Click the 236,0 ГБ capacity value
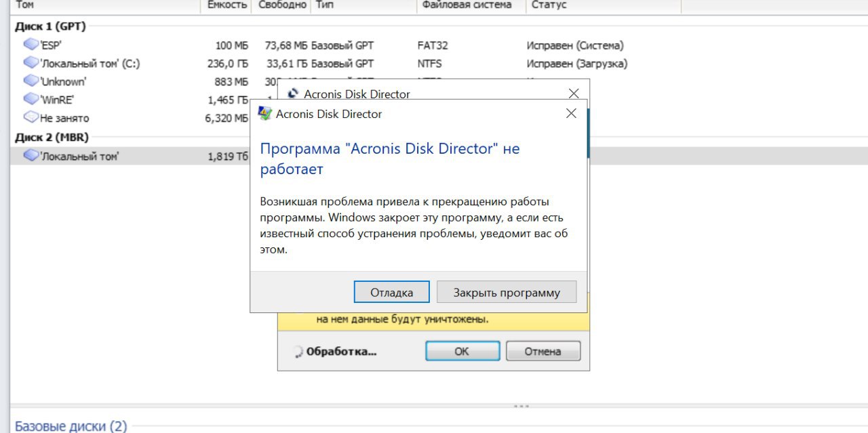The height and width of the screenshot is (433, 868). click(228, 64)
